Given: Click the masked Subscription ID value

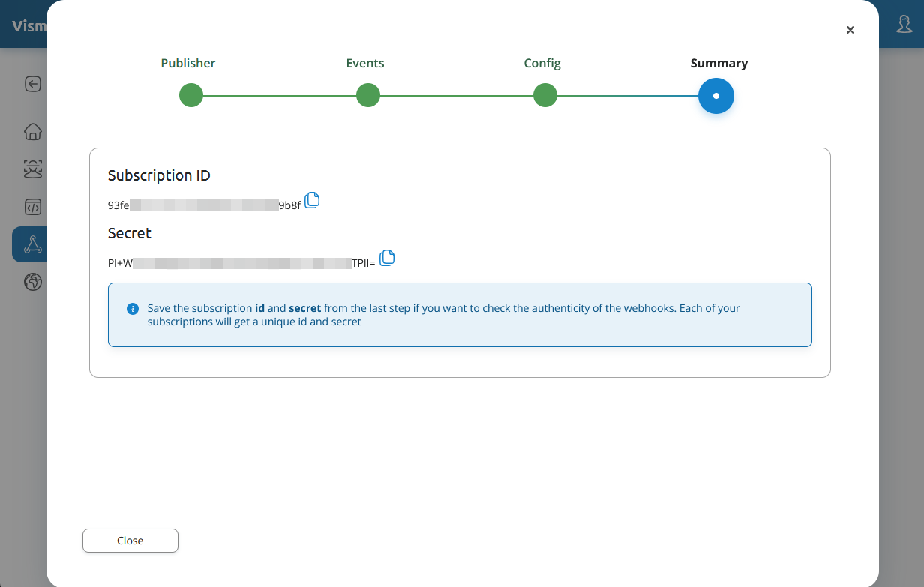Looking at the screenshot, I should (x=204, y=205).
